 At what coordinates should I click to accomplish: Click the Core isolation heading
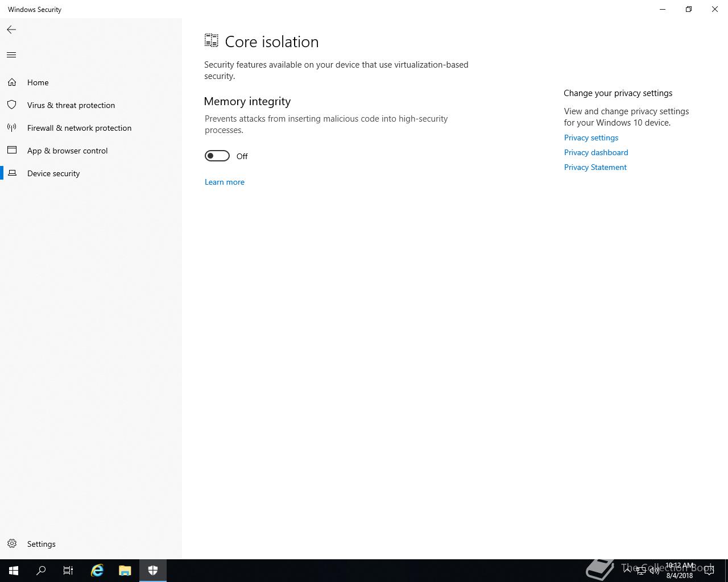(272, 41)
